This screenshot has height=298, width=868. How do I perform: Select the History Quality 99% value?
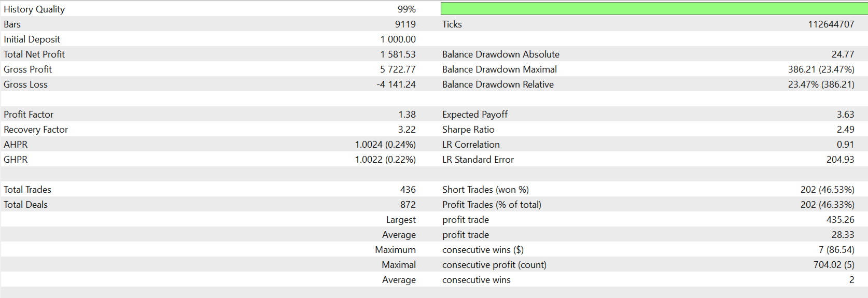coord(407,9)
